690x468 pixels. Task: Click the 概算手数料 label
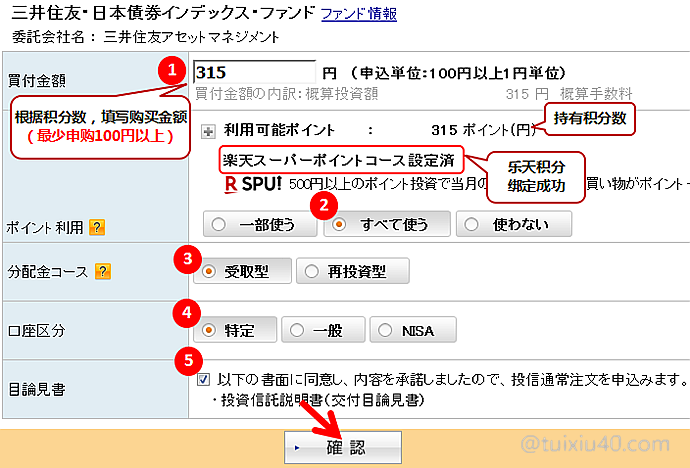(596, 94)
